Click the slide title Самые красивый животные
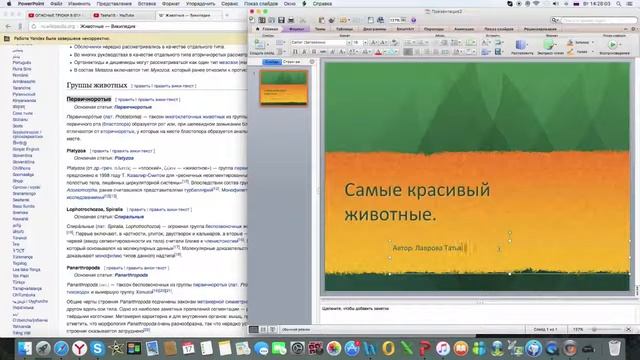The width and height of the screenshot is (640, 360). 417,202
